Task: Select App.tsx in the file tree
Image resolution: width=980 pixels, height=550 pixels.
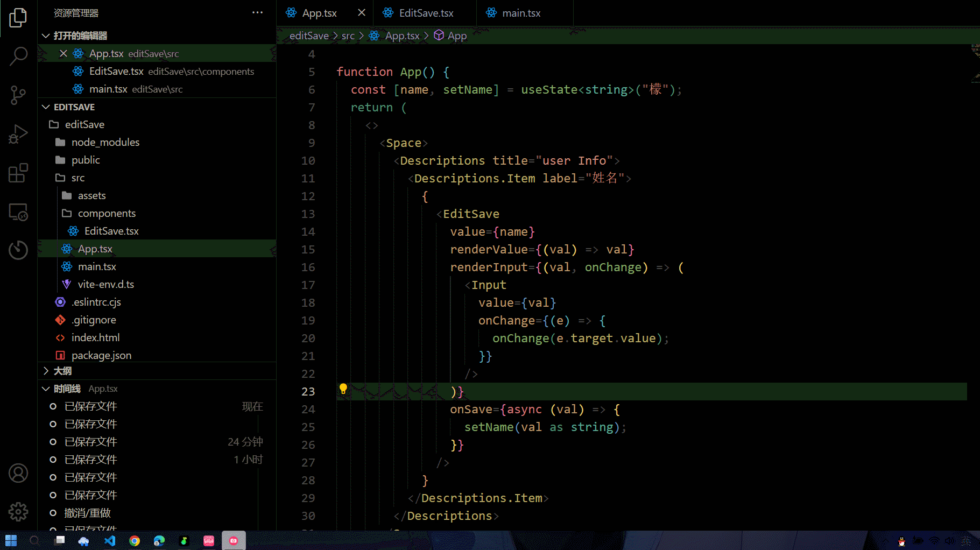Action: 157,249
